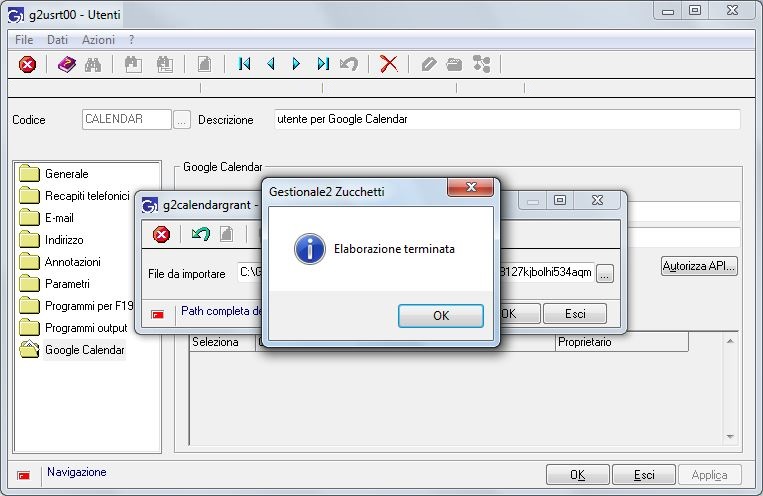Click red flag icon next to Navigazione
Viewport: 763px width, 496px height.
click(23, 475)
